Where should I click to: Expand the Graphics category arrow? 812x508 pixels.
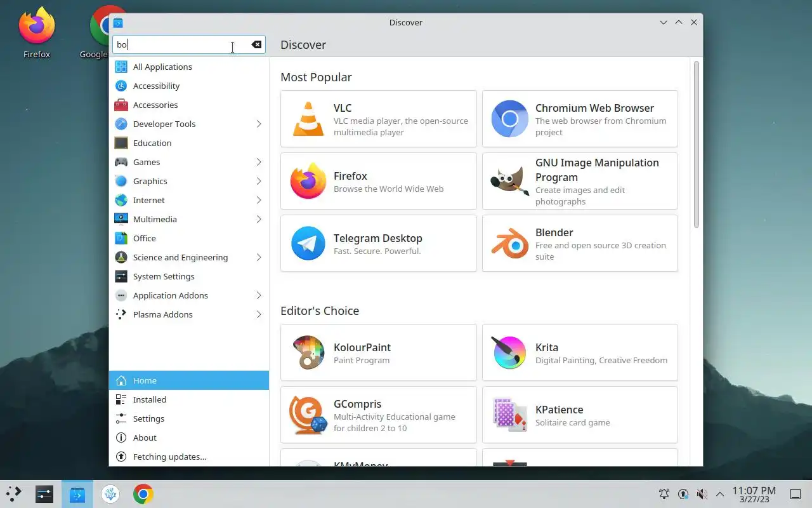pyautogui.click(x=259, y=181)
